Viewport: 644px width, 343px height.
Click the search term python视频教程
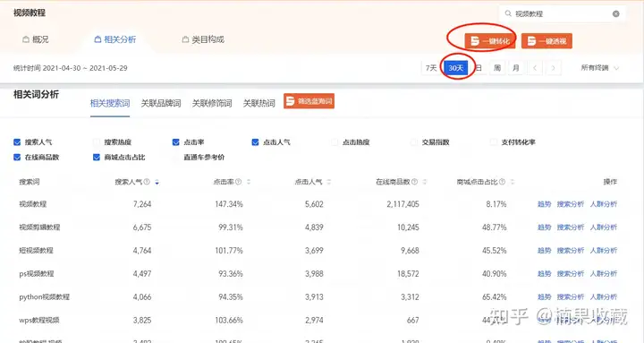point(45,297)
